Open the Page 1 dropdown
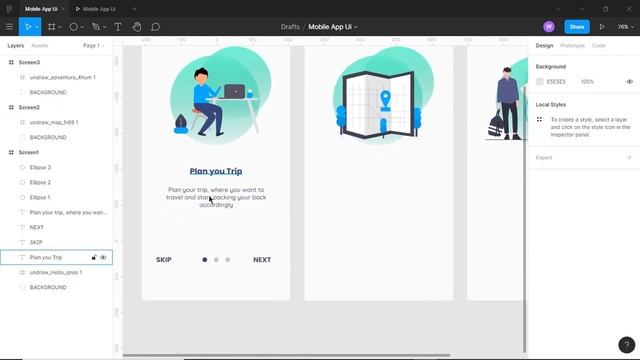Screen dimensions: 640x360 click(x=93, y=46)
